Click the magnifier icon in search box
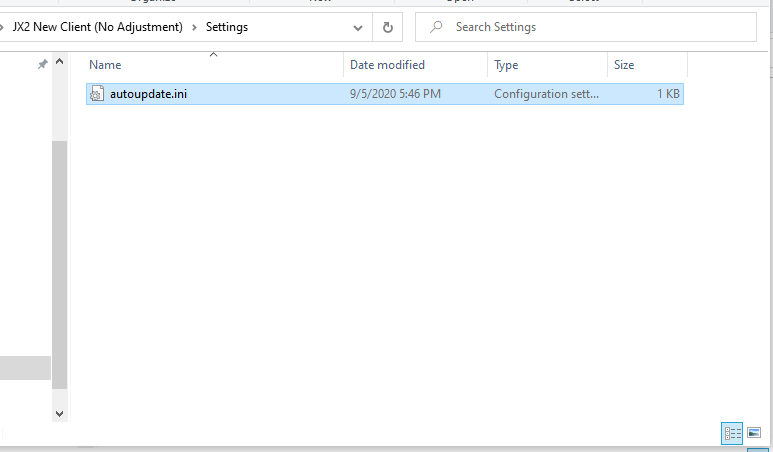Screen dimensions: 773x452 (x=435, y=27)
